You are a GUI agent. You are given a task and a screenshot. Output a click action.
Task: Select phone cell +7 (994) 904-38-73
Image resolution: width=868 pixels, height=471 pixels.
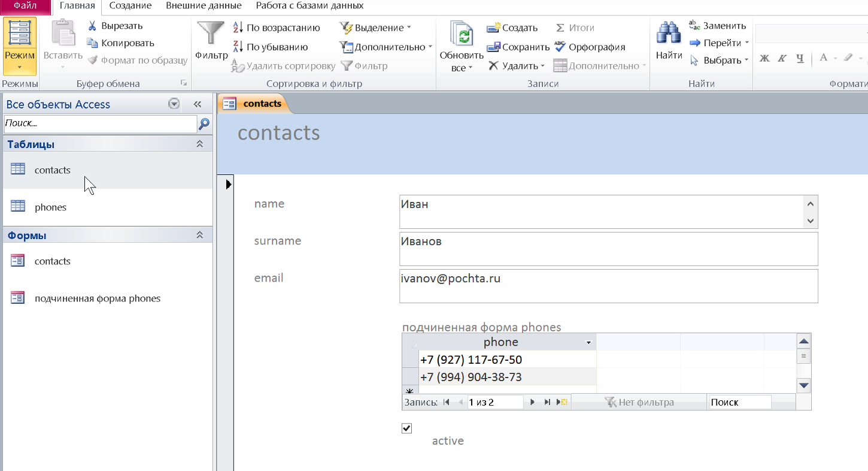[x=507, y=377]
